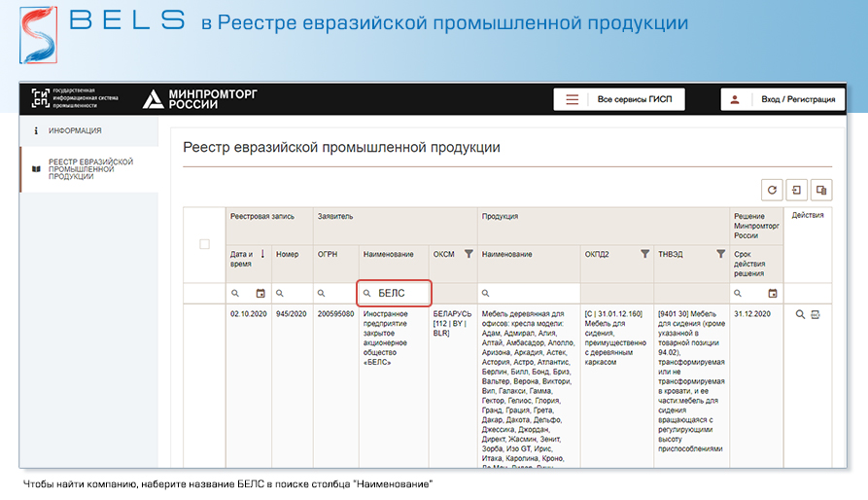
Task: Click the view record magnifier in Действия
Action: pos(800,314)
